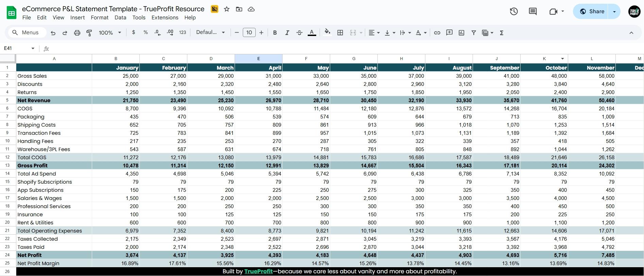This screenshot has height=276, width=644.
Task: Collapse the toolbar with chevron
Action: click(x=631, y=33)
